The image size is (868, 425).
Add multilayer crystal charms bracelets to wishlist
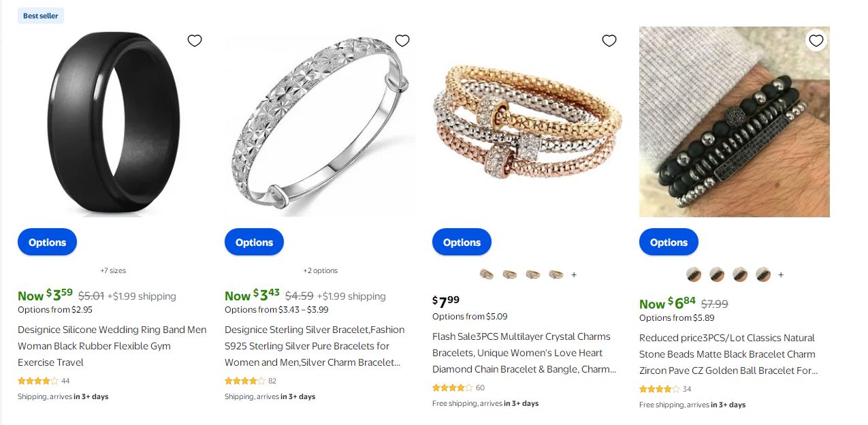tap(609, 41)
